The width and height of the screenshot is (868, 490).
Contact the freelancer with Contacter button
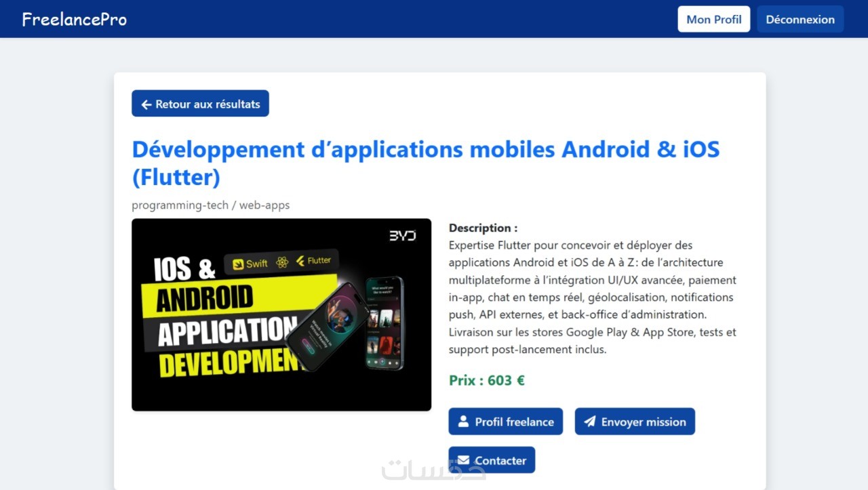(x=492, y=460)
